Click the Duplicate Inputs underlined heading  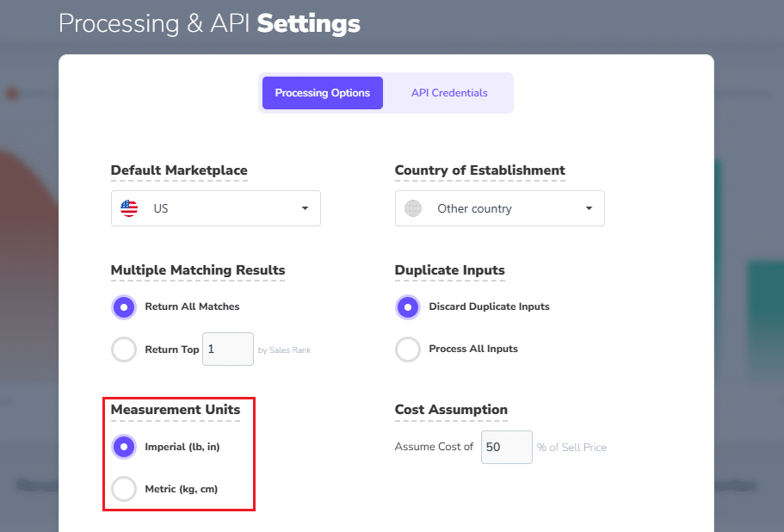click(x=449, y=270)
